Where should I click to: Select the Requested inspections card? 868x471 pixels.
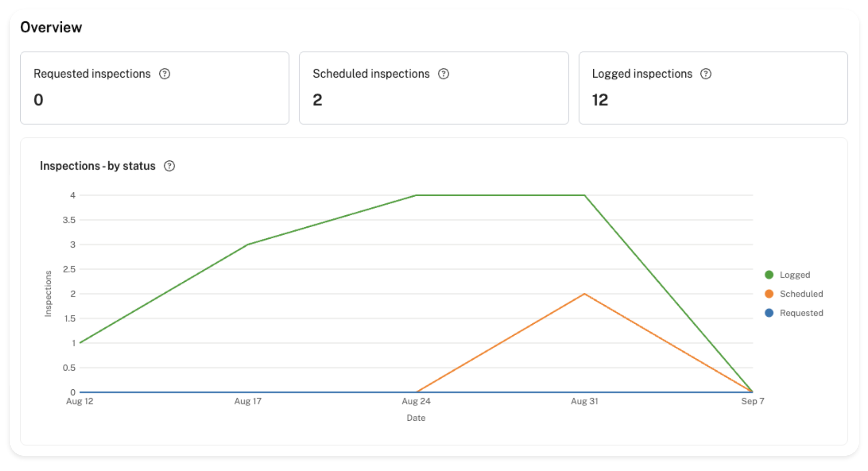[155, 88]
